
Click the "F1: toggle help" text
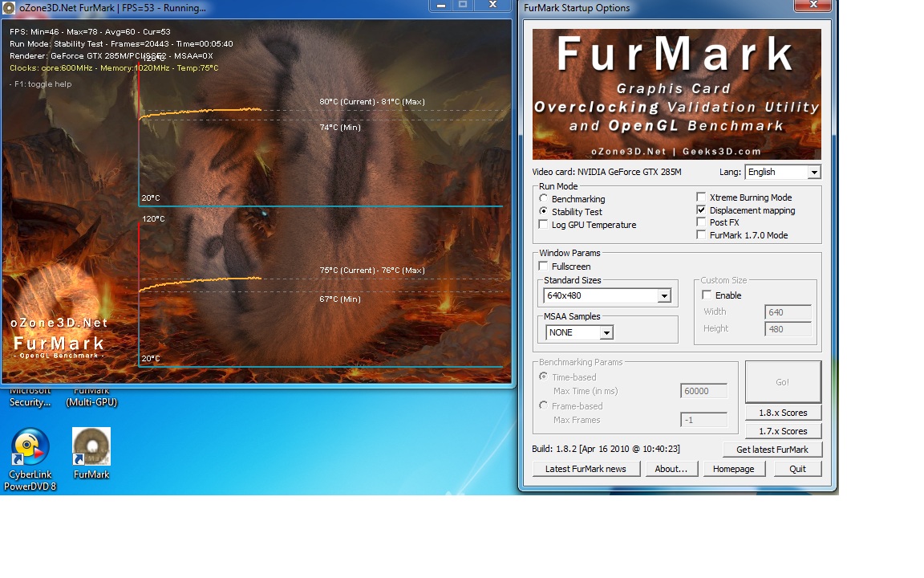point(41,83)
